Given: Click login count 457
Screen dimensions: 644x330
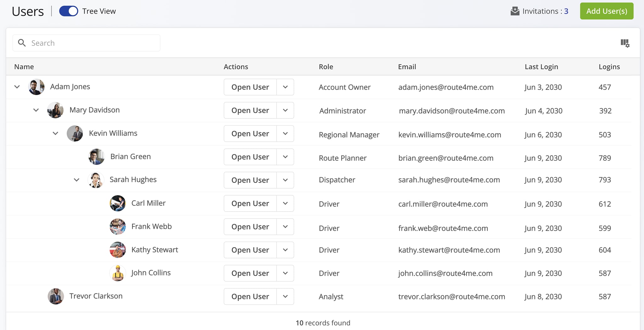Looking at the screenshot, I should (605, 87).
